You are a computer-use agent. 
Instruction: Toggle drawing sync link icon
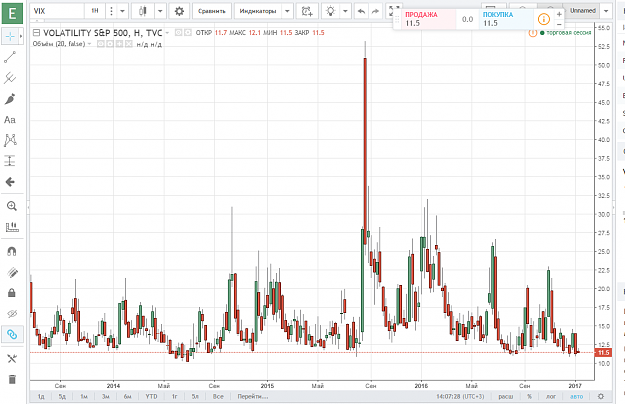pos(12,334)
